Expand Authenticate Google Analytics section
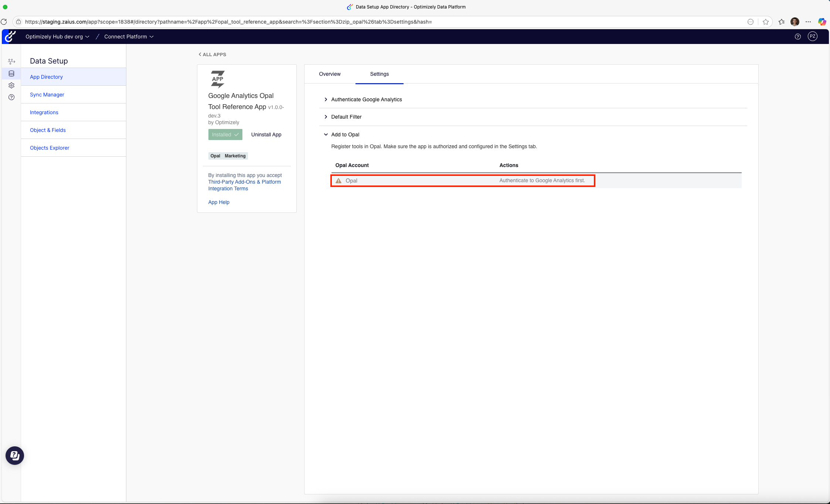Image resolution: width=830 pixels, height=504 pixels. pos(366,99)
